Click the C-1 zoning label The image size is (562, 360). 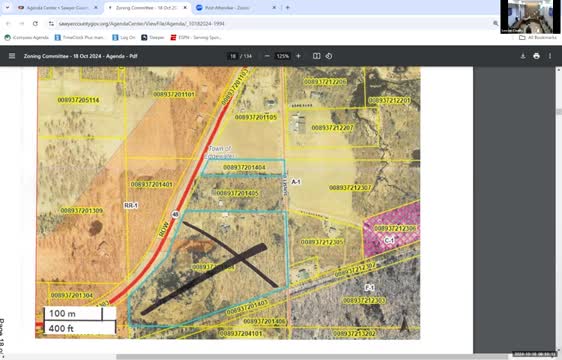(389, 241)
